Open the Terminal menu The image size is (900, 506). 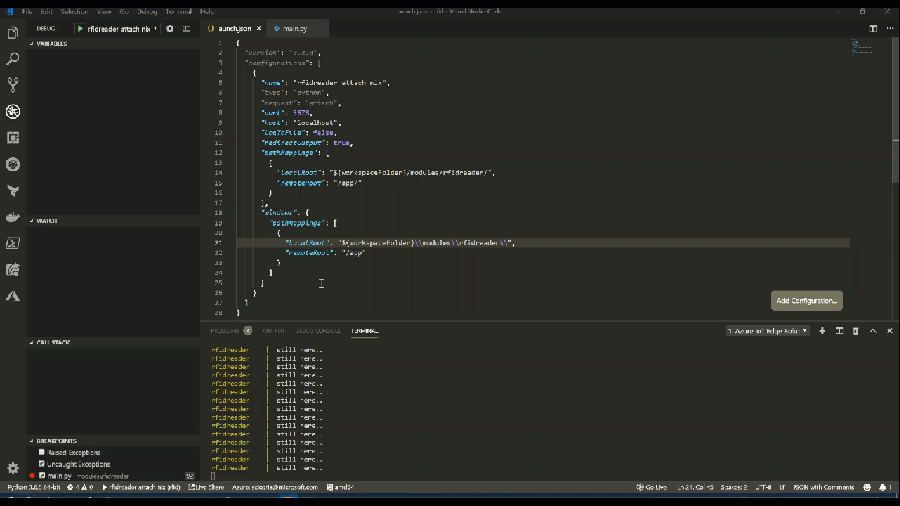[179, 11]
